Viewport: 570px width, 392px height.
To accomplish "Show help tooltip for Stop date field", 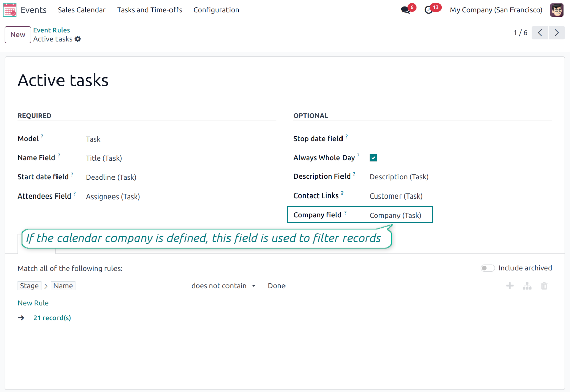I will tap(347, 136).
